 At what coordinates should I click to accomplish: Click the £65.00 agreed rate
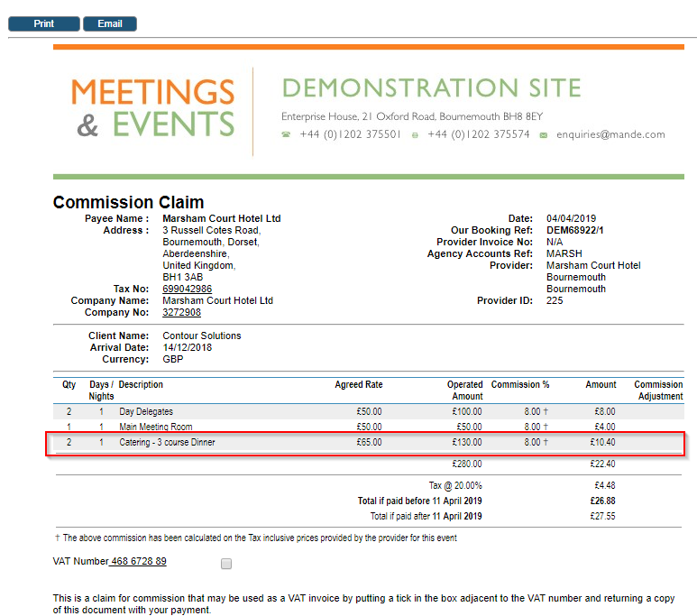369,442
